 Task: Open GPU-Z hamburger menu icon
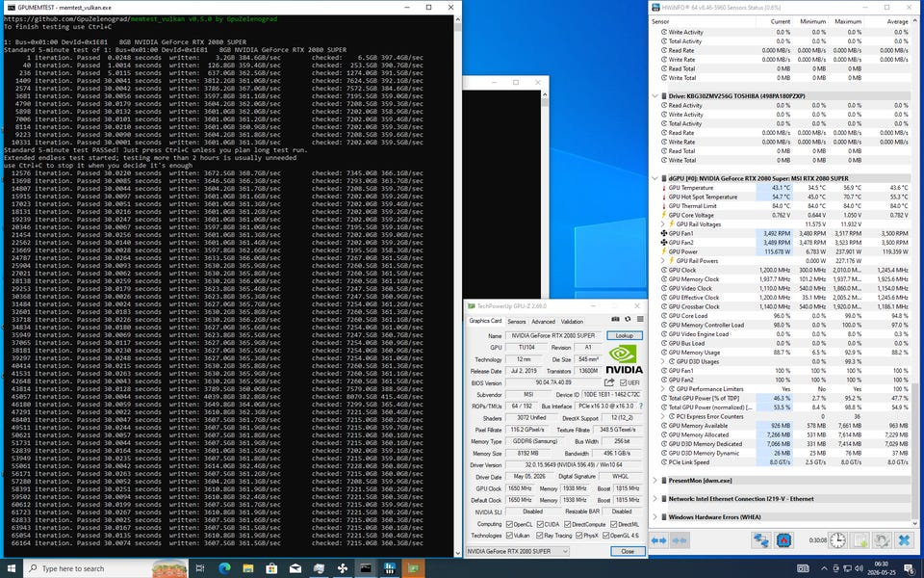pos(640,319)
